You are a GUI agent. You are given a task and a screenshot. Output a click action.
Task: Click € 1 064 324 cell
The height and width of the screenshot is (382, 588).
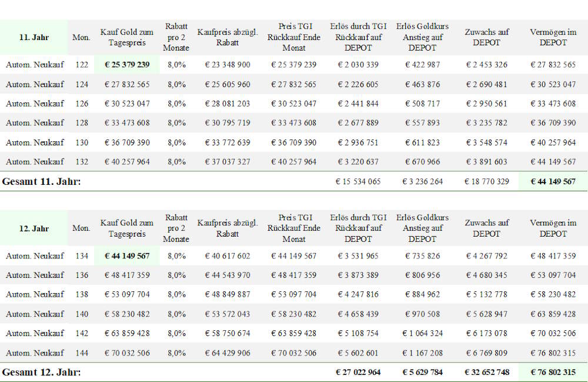click(423, 333)
